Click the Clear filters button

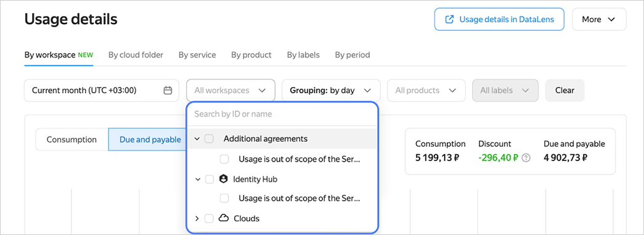[x=565, y=91]
